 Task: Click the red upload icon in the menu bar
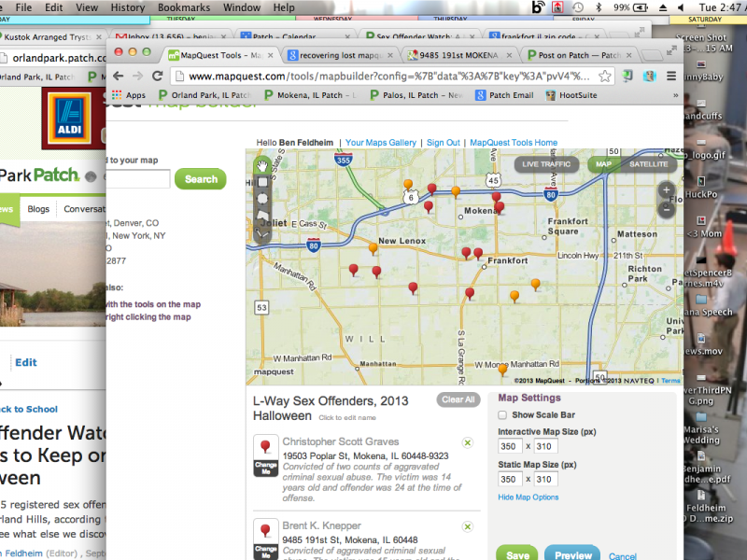[557, 7]
